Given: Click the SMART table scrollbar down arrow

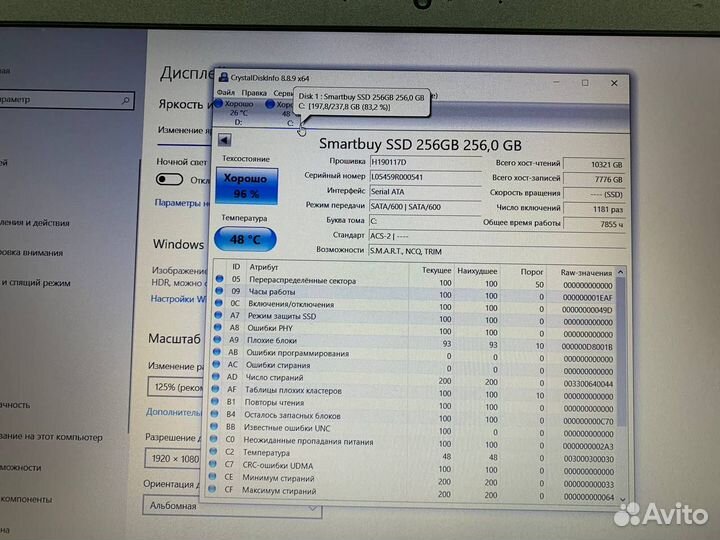Looking at the screenshot, I should pyautogui.click(x=622, y=499).
